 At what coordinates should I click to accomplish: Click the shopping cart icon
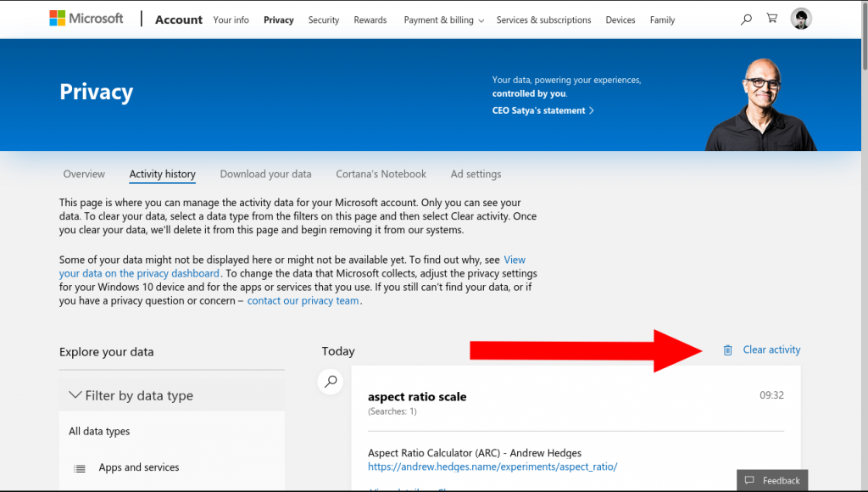771,18
